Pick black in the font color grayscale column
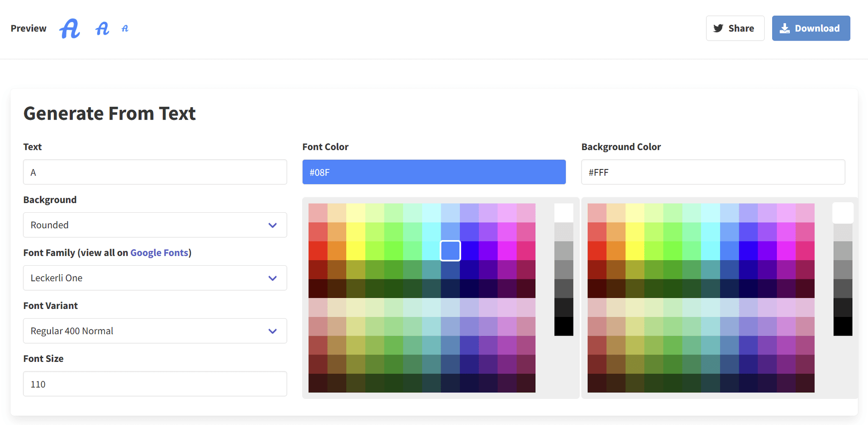The image size is (868, 425). [x=564, y=326]
